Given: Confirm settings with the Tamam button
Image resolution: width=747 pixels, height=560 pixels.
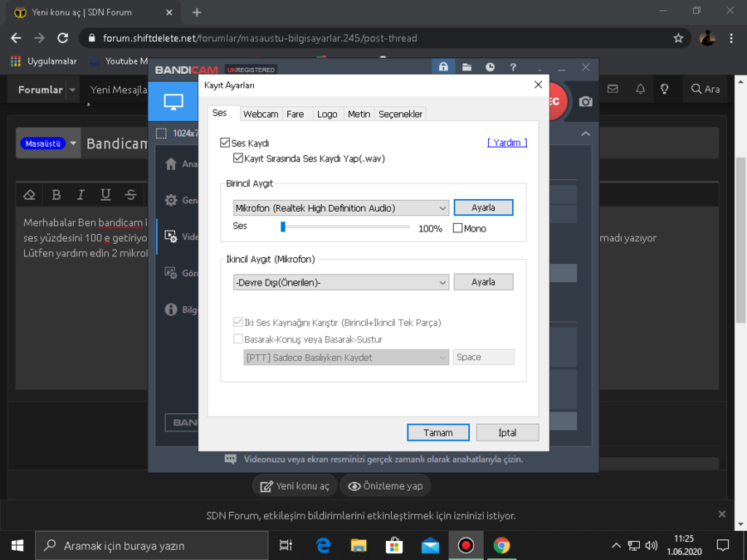Looking at the screenshot, I should 437,432.
